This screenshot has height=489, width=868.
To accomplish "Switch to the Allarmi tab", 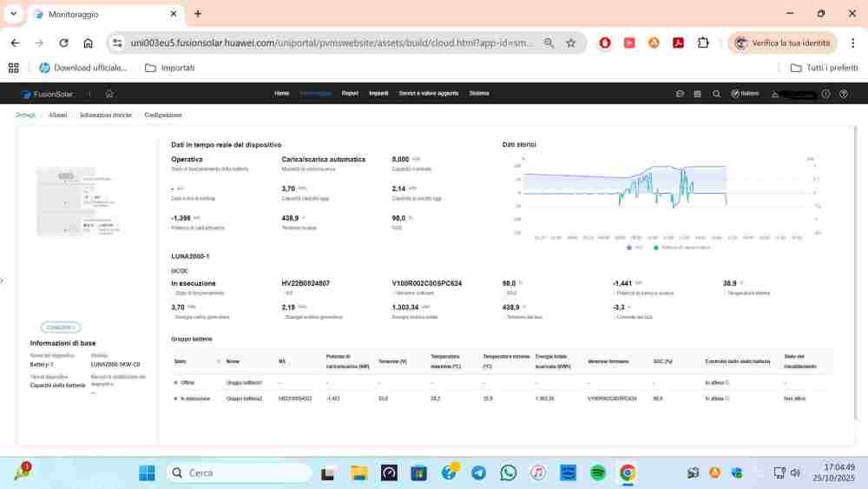I will point(58,115).
